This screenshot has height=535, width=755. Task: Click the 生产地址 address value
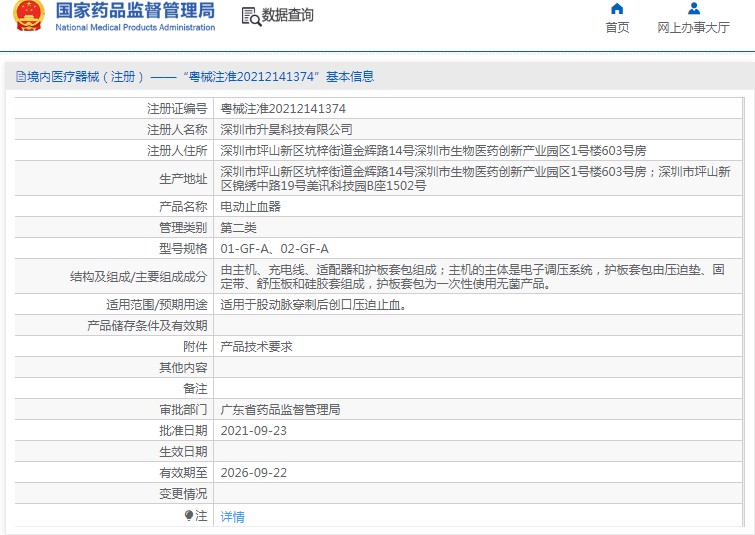click(x=476, y=179)
